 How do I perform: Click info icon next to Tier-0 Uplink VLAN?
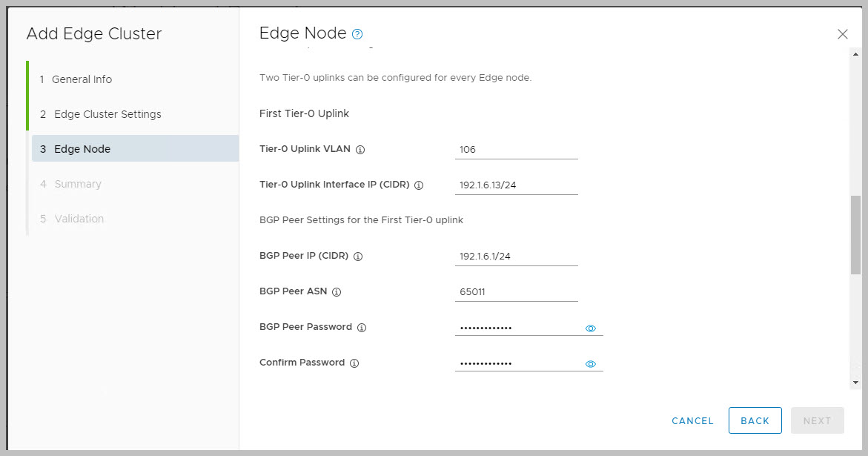360,150
